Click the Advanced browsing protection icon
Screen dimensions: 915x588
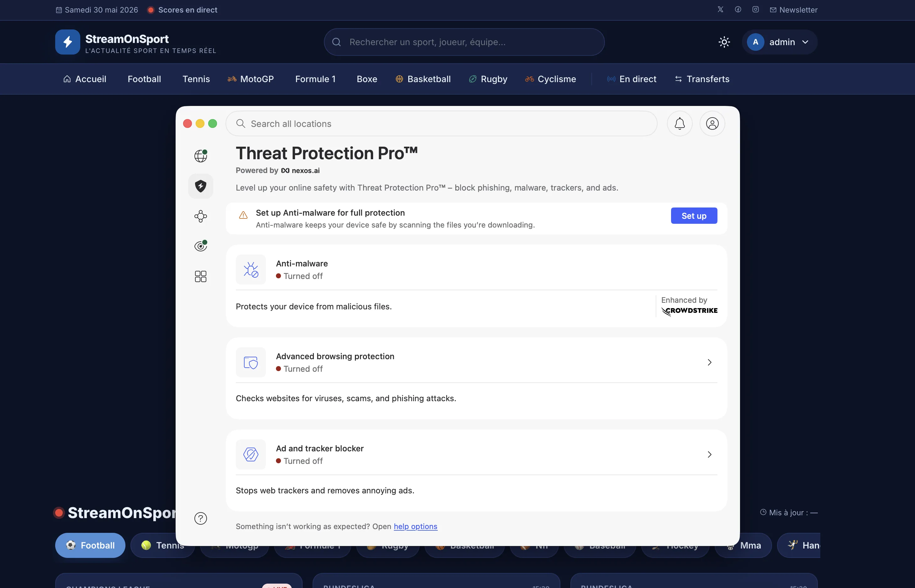251,362
